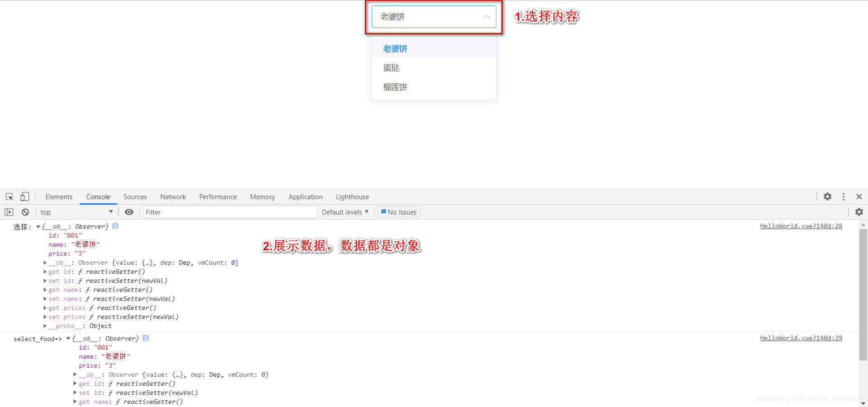868x407 pixels.
Task: Expand the __ob__ Observer property
Action: click(45, 262)
